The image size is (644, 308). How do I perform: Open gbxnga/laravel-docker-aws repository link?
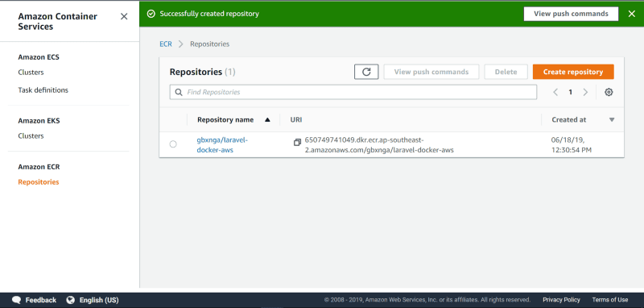222,145
